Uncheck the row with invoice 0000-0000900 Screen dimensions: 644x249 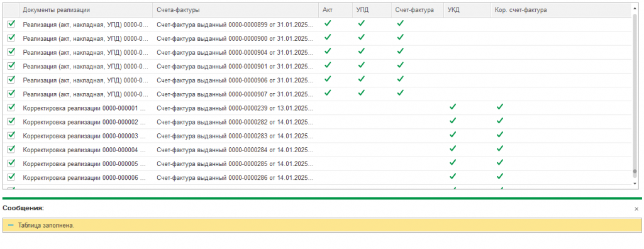11,38
